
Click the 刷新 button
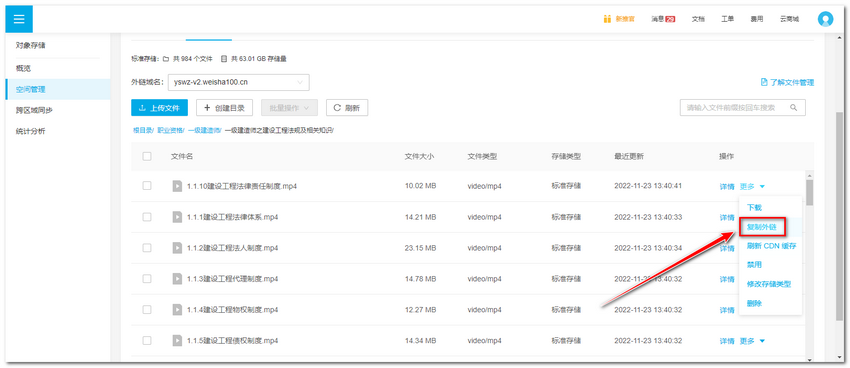(347, 108)
